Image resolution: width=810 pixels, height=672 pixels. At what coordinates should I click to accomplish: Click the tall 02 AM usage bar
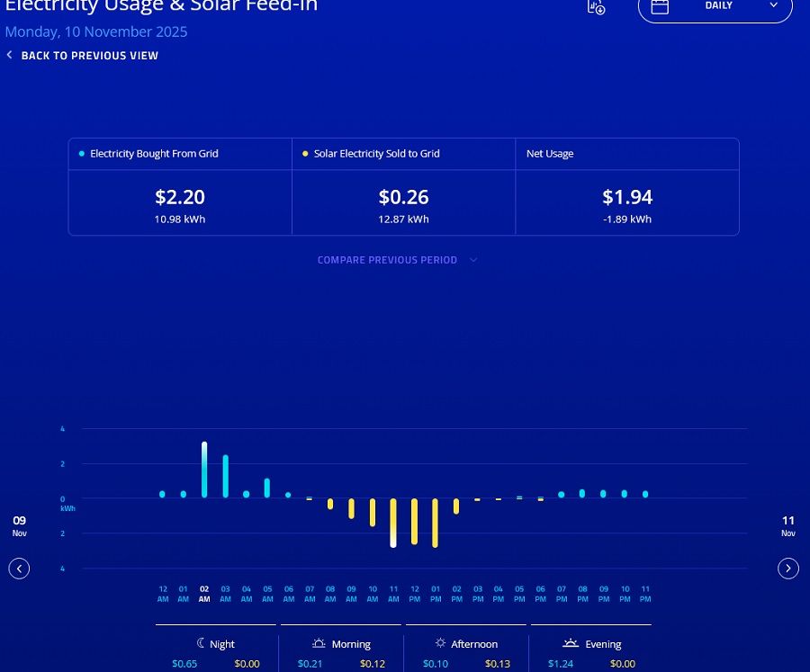coord(204,470)
